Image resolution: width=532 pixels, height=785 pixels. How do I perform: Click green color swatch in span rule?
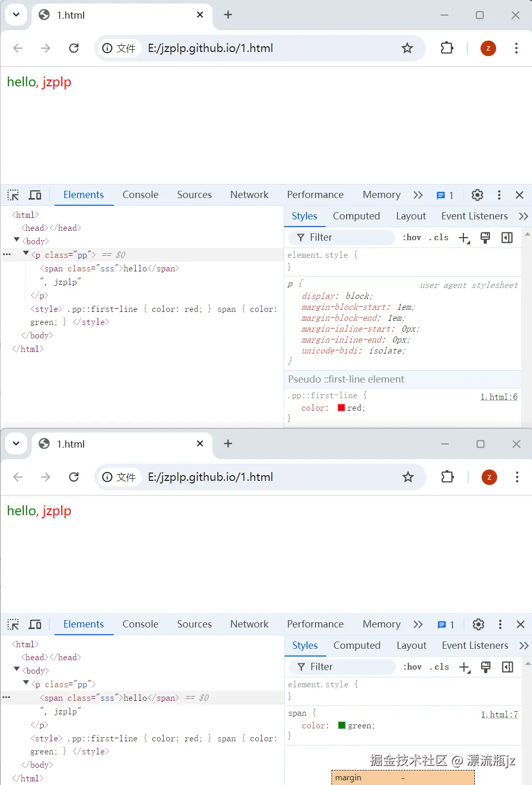tap(342, 725)
